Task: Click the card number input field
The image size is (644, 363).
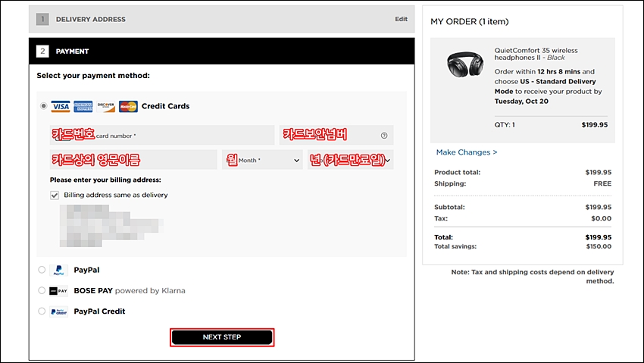Action: (162, 135)
